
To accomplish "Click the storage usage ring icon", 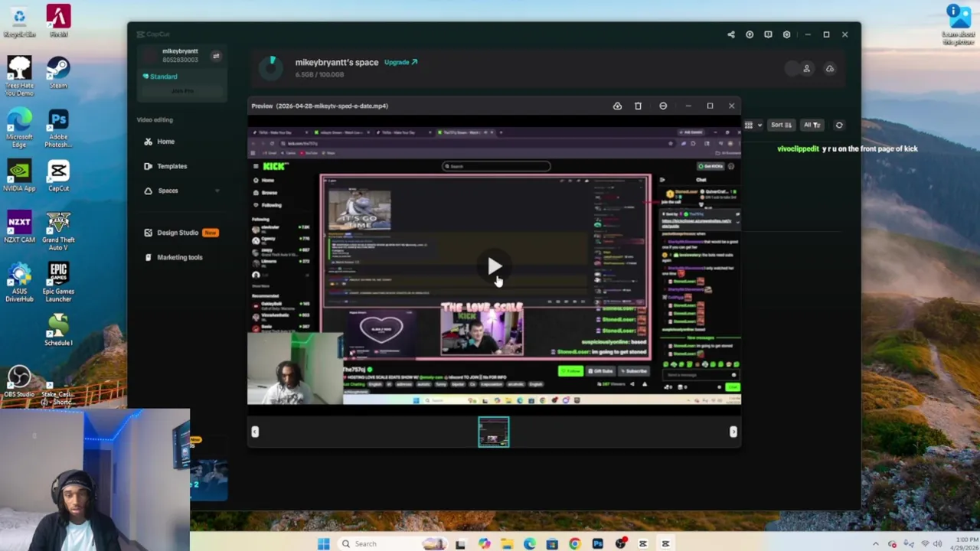I will 270,68.
